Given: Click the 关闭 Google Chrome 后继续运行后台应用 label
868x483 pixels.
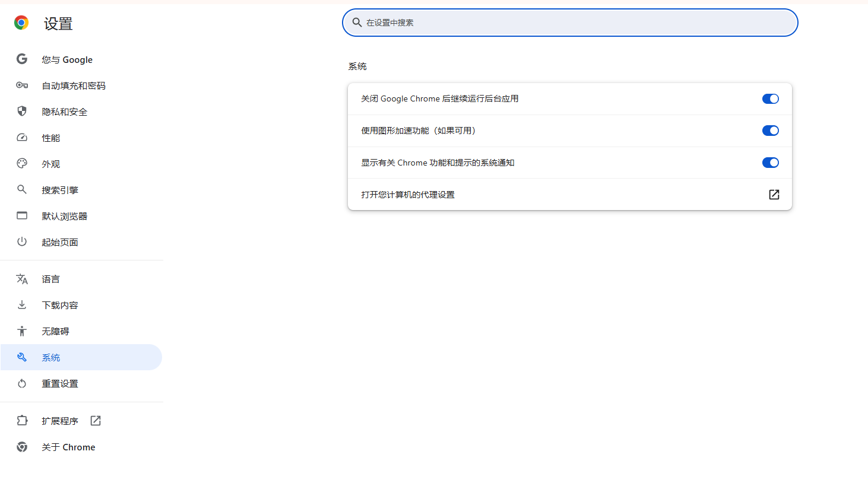Looking at the screenshot, I should (x=440, y=98).
